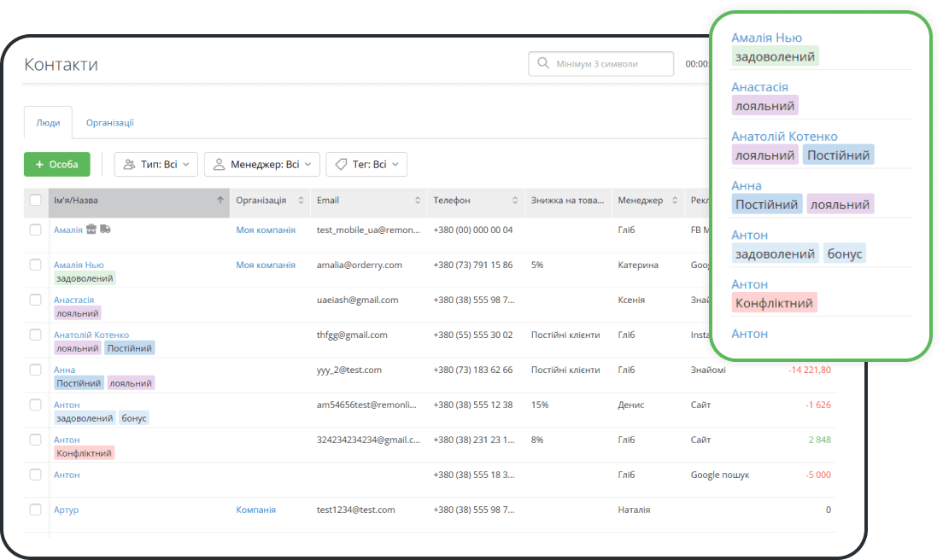Viewport: 943px width, 560px height.
Task: Open the Тег: Всі filter dropdown
Action: click(366, 165)
